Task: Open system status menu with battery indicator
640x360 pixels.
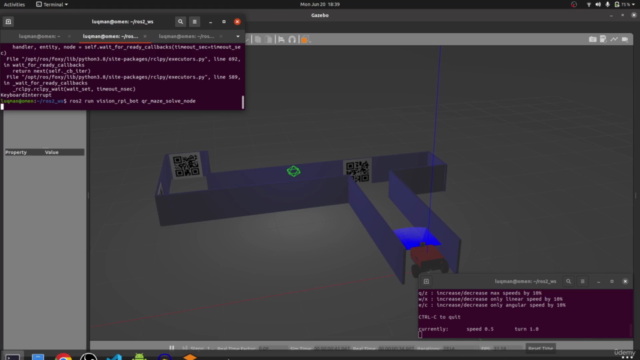Action: click(x=625, y=4)
